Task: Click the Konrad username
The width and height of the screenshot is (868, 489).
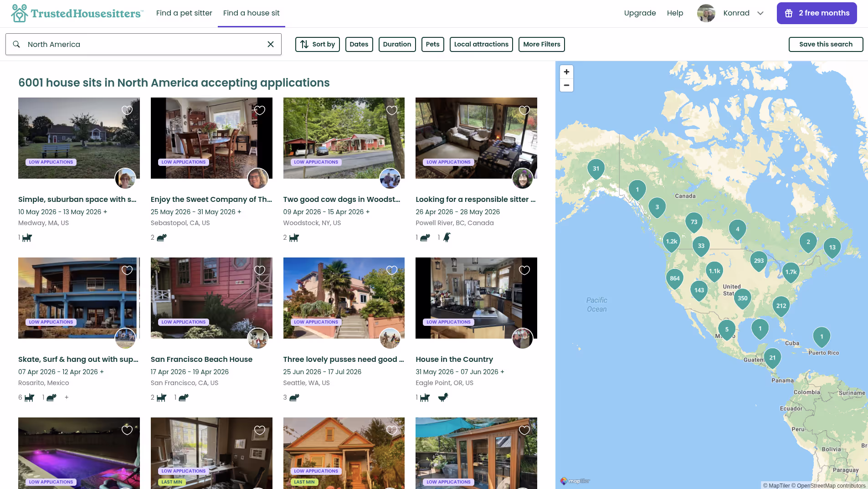Action: [736, 13]
